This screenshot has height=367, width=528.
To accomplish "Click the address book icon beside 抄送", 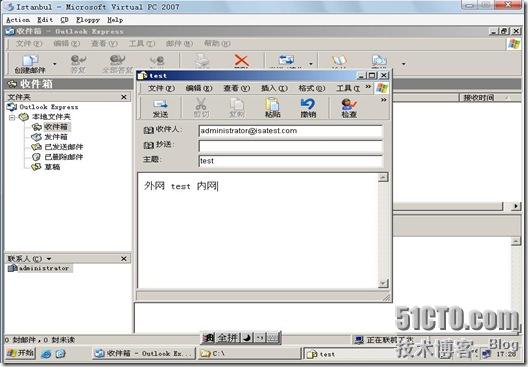I will 148,145.
